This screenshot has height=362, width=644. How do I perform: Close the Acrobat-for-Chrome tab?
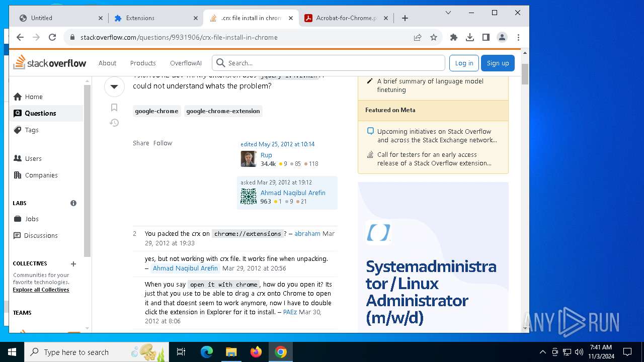pos(386,18)
